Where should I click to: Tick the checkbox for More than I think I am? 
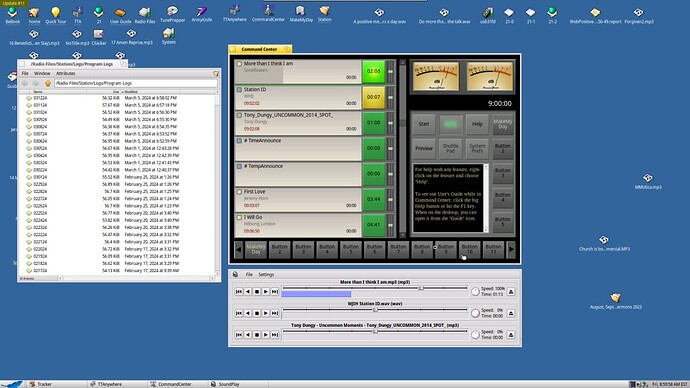click(239, 64)
